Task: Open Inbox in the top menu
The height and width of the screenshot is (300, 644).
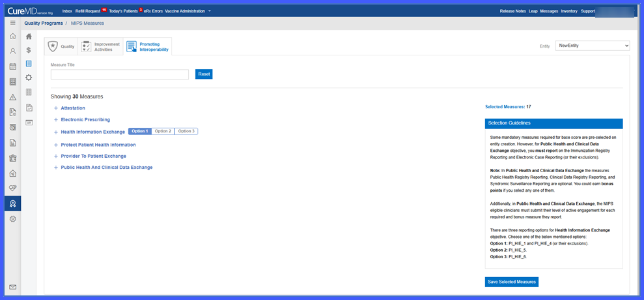Action: [67, 11]
